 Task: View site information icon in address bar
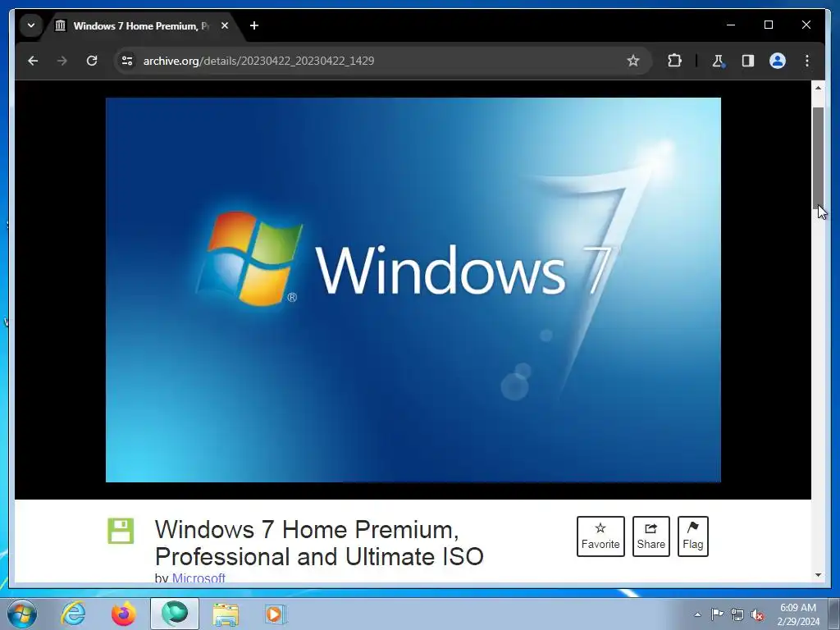(127, 61)
